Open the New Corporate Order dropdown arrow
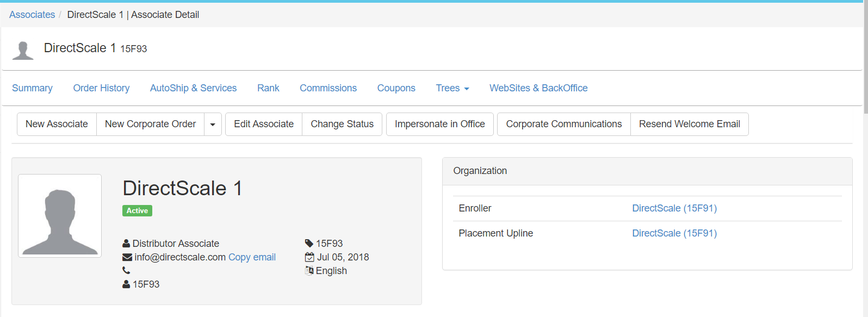Viewport: 868px width, 317px height. click(213, 125)
